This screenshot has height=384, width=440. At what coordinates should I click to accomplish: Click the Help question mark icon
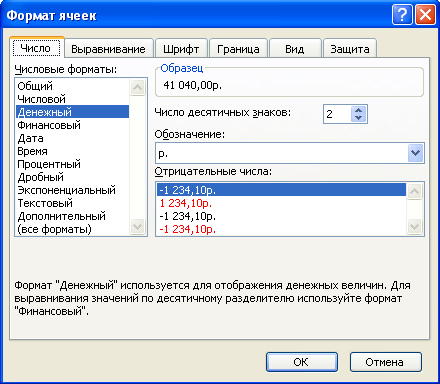click(402, 15)
